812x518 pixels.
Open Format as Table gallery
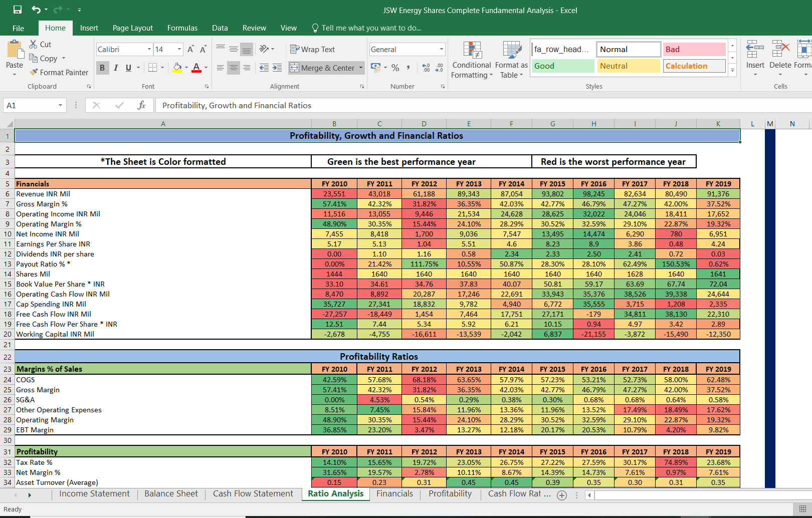coord(512,60)
